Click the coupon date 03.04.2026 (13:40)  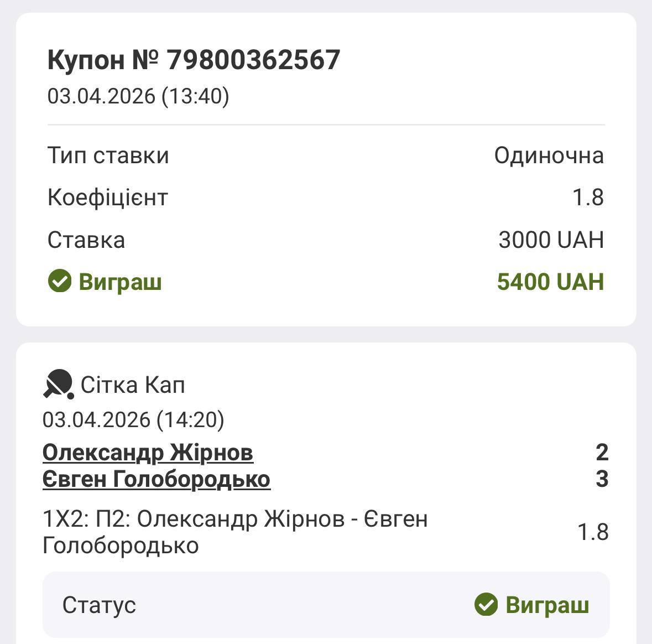point(138,96)
